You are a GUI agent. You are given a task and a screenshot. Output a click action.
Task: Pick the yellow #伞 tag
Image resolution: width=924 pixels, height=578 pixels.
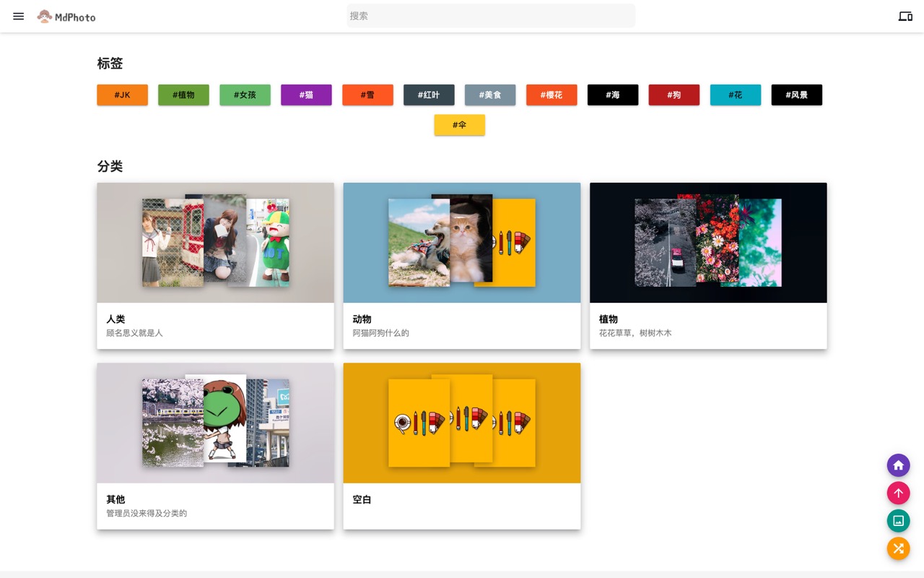pyautogui.click(x=459, y=125)
